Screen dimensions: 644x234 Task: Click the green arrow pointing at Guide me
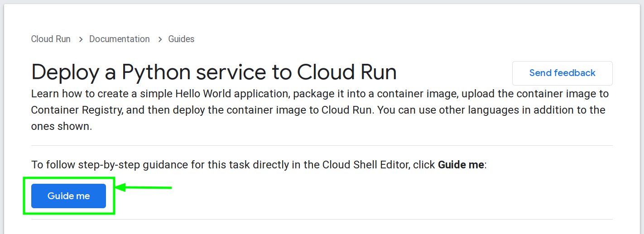pos(144,187)
